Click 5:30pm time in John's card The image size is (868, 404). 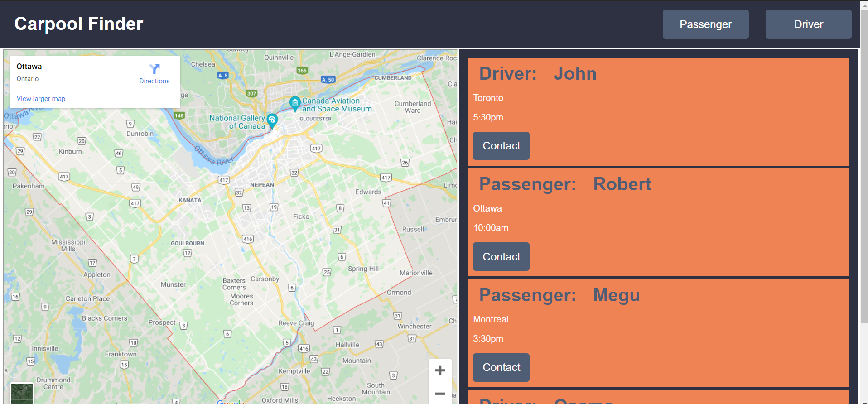pos(488,117)
